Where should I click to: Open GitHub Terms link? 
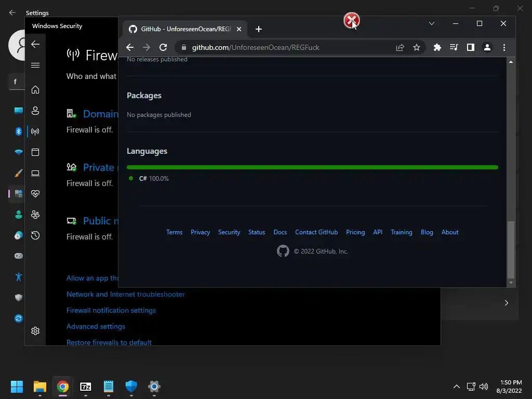point(175,232)
